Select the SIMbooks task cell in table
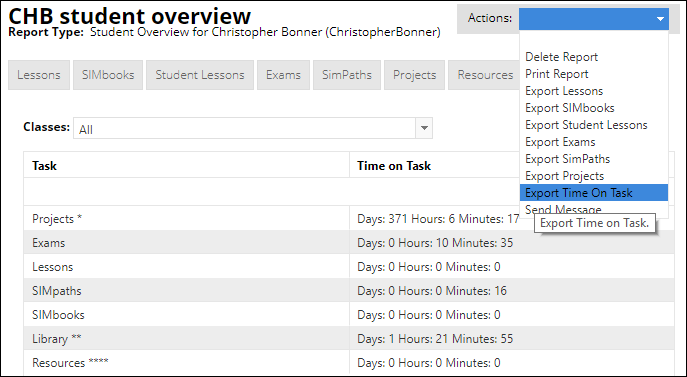The image size is (687, 377). [x=187, y=315]
